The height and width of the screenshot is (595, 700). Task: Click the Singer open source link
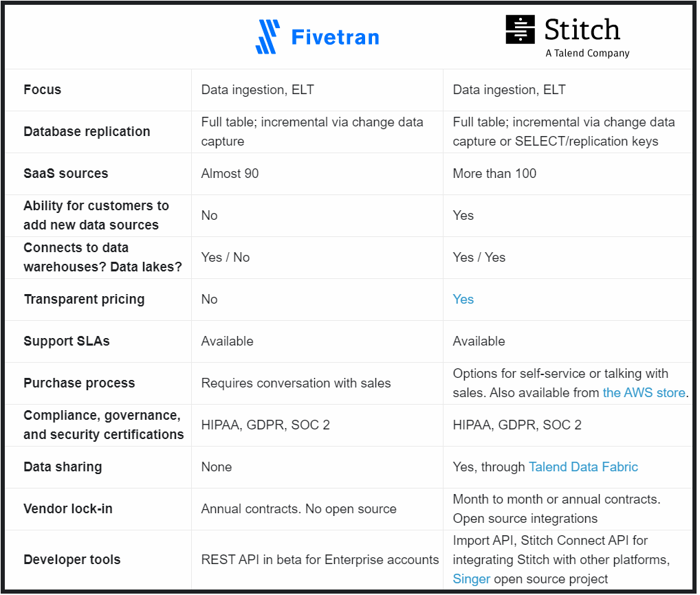(x=471, y=579)
